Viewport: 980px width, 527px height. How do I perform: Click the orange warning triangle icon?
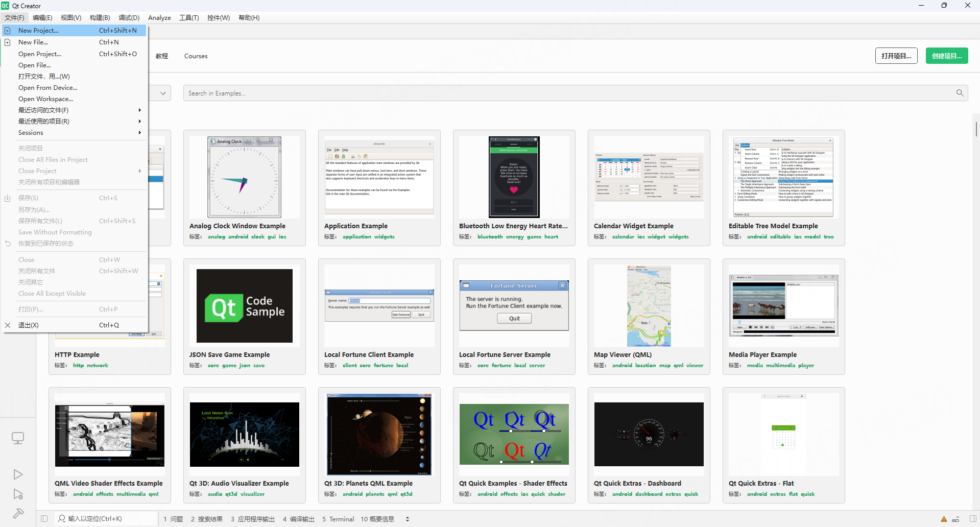(944, 519)
